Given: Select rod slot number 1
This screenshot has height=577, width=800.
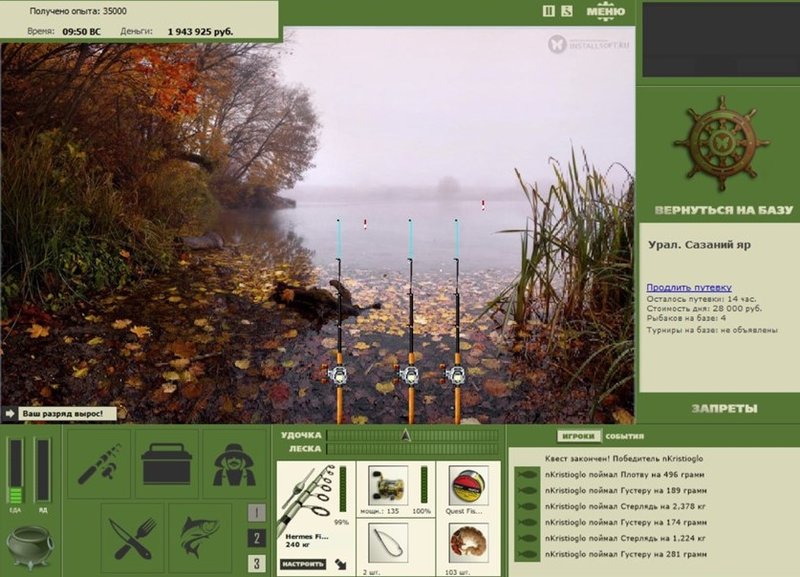Looking at the screenshot, I should pos(257,513).
